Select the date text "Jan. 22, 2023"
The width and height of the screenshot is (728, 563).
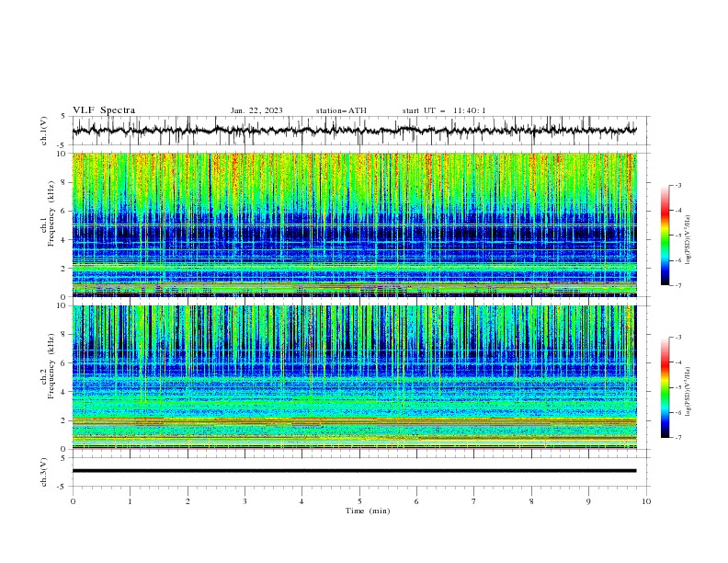[x=256, y=110]
